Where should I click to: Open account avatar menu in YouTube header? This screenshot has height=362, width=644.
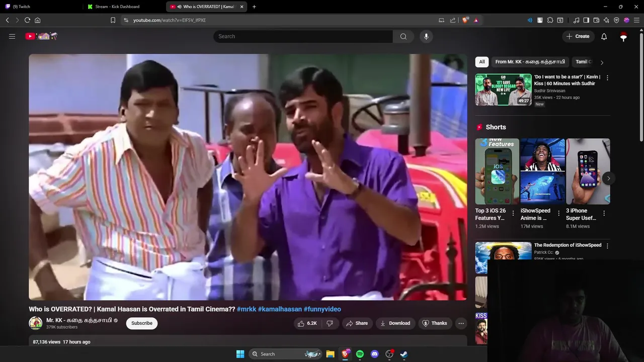click(x=623, y=36)
